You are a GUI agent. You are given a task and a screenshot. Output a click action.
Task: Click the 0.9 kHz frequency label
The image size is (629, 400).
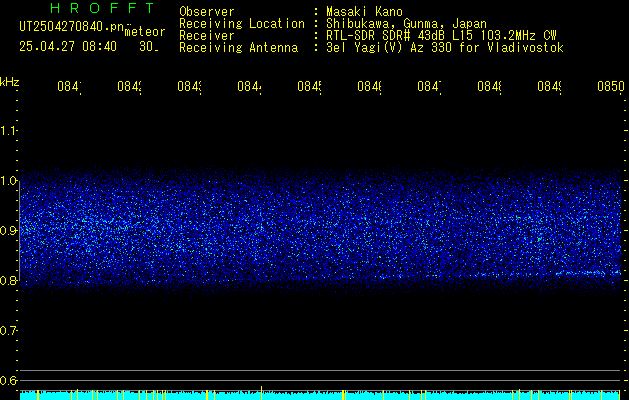coord(8,231)
